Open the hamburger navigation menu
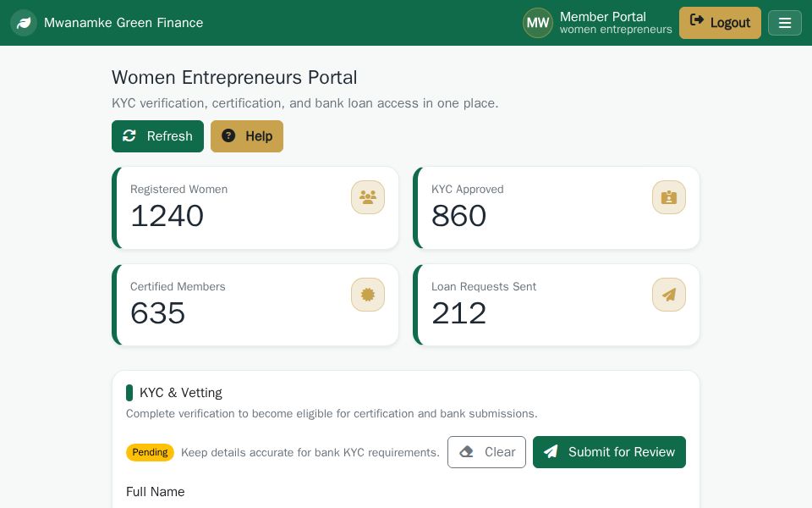Screen dimensions: 812x508 click(785, 23)
